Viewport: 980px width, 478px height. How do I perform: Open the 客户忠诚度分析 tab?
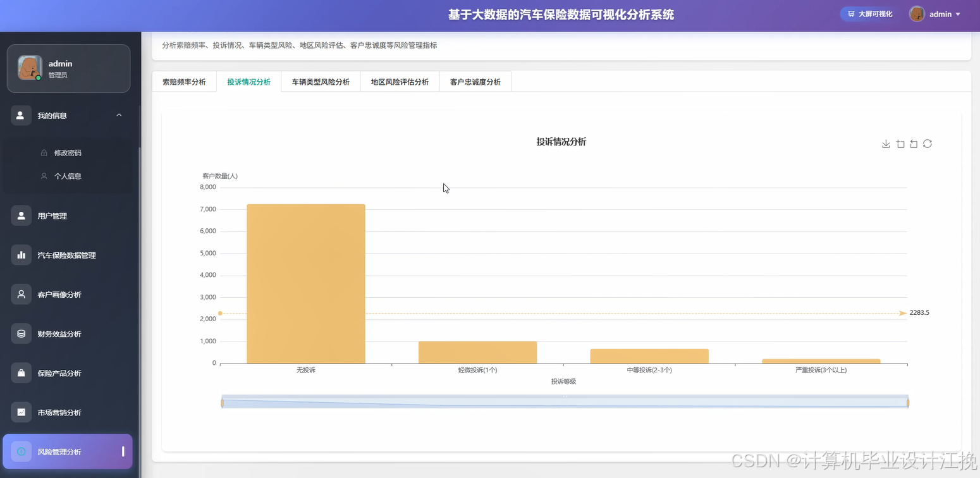pyautogui.click(x=475, y=82)
